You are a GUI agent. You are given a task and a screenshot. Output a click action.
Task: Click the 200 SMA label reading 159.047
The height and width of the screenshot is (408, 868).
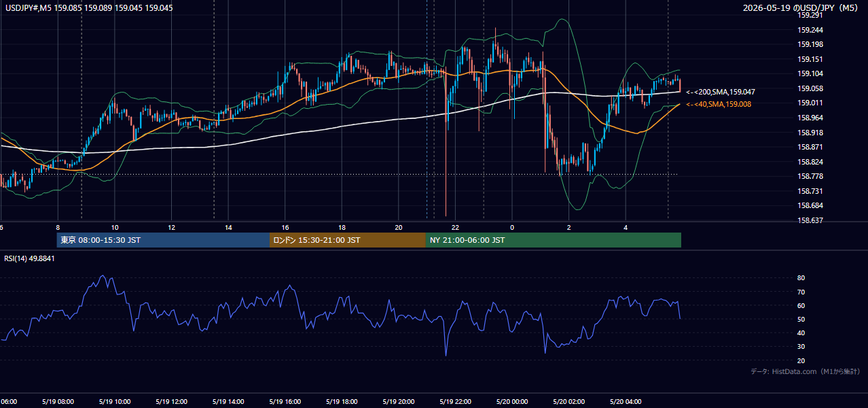tap(721, 91)
